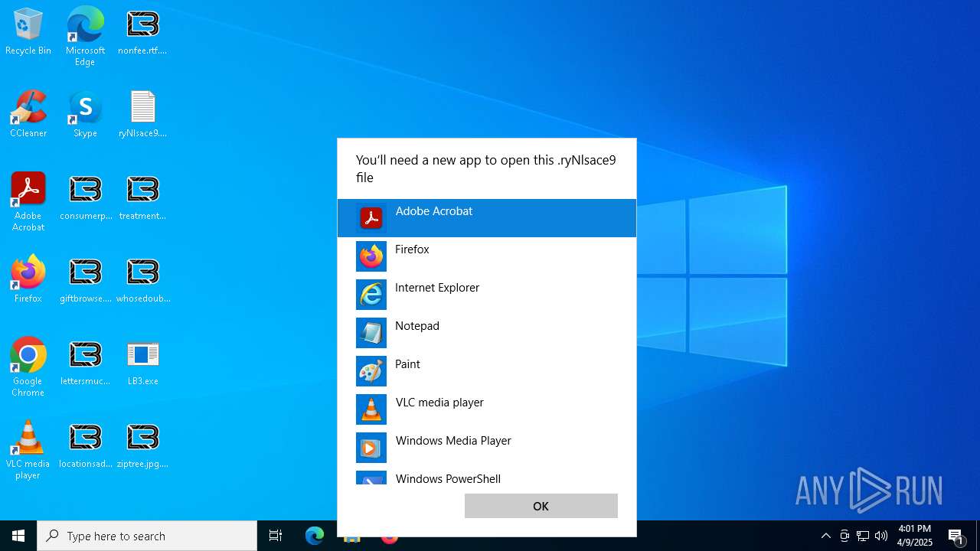Select the treatment desktop file
This screenshot has width=980, height=551.
[x=142, y=197]
